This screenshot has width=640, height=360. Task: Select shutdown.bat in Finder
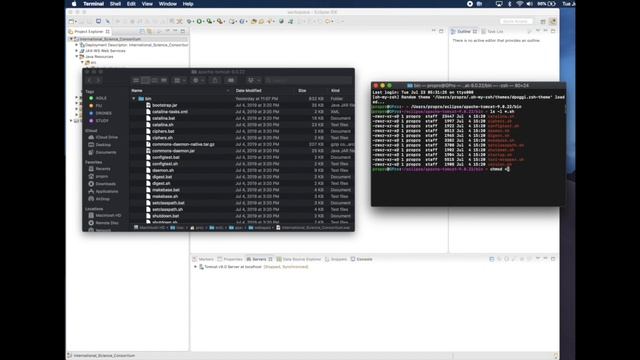165,216
